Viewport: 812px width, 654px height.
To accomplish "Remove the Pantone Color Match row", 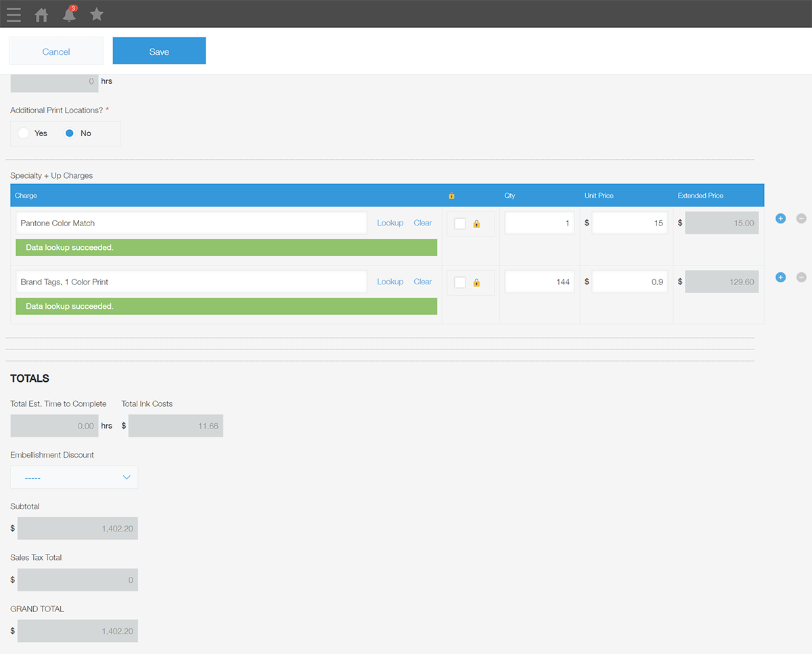I will 801,219.
